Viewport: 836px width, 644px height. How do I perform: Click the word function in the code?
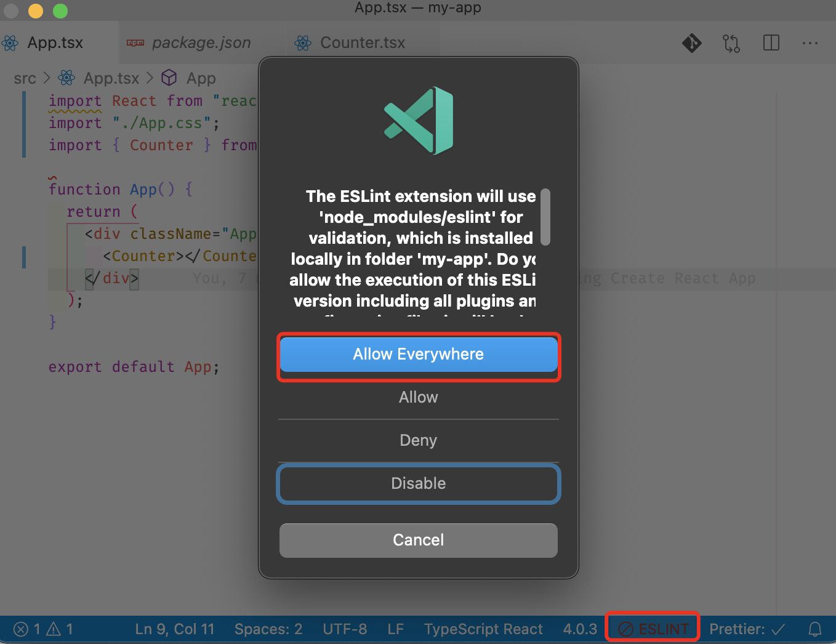point(84,189)
